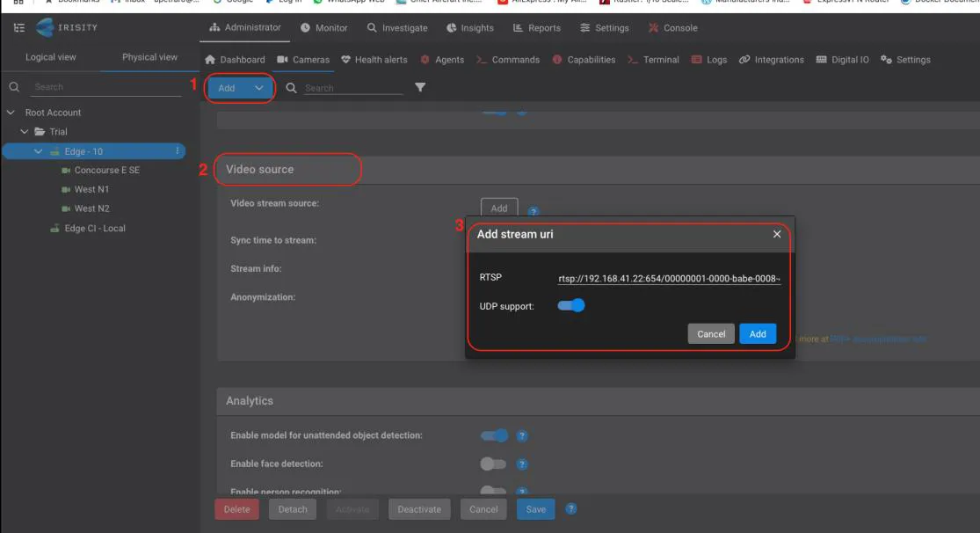Toggle UDP support switch
Image resolution: width=980 pixels, height=533 pixels.
coord(570,305)
